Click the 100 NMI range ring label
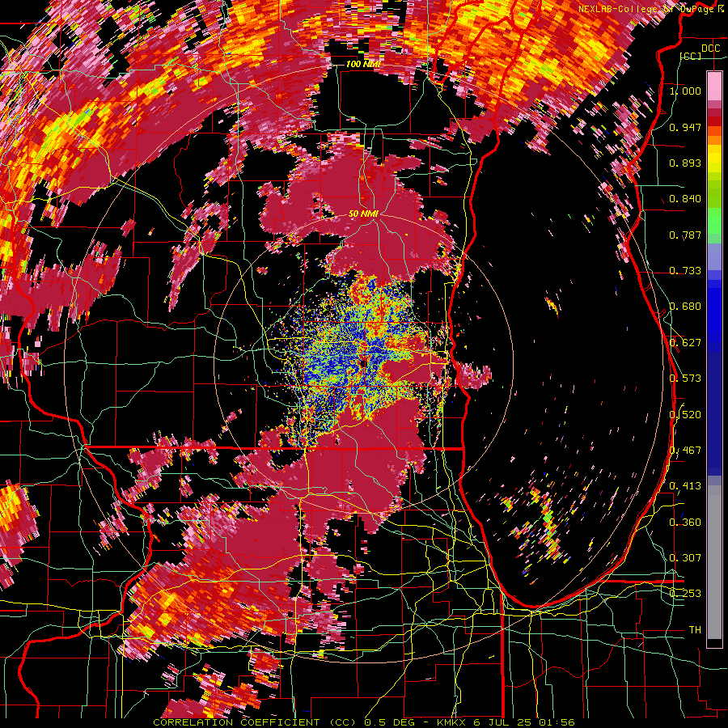728x728 pixels. coord(363,64)
